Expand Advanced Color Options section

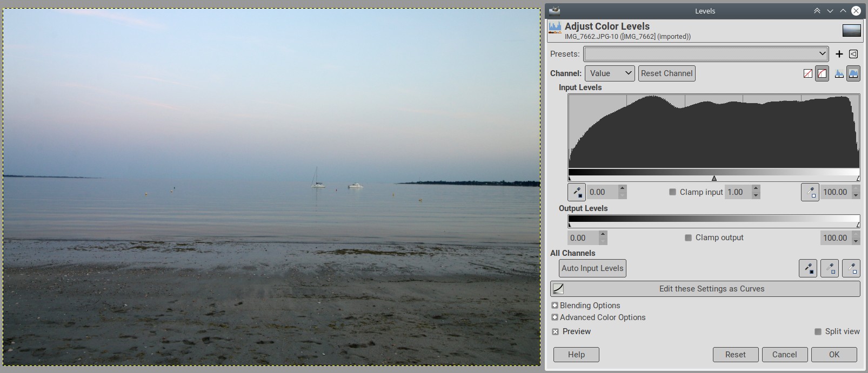pyautogui.click(x=555, y=317)
